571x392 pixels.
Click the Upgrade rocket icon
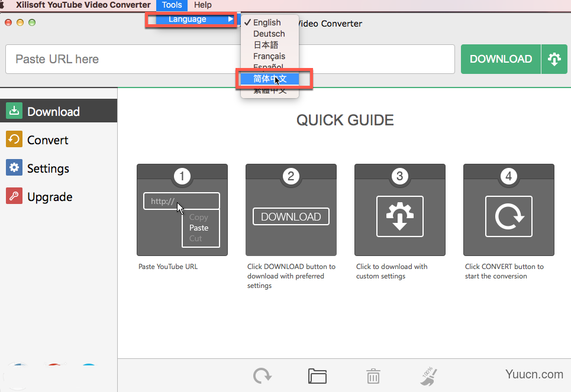[14, 196]
